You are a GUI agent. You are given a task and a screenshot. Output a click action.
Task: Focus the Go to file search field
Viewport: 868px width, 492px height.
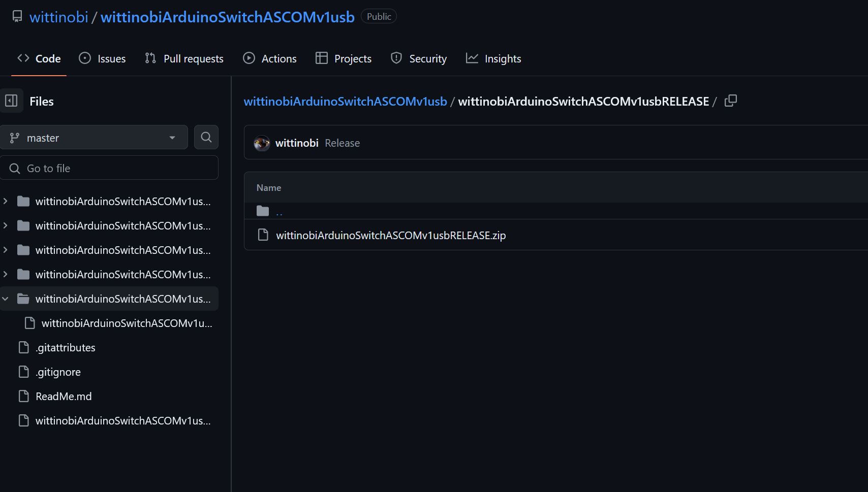(109, 168)
